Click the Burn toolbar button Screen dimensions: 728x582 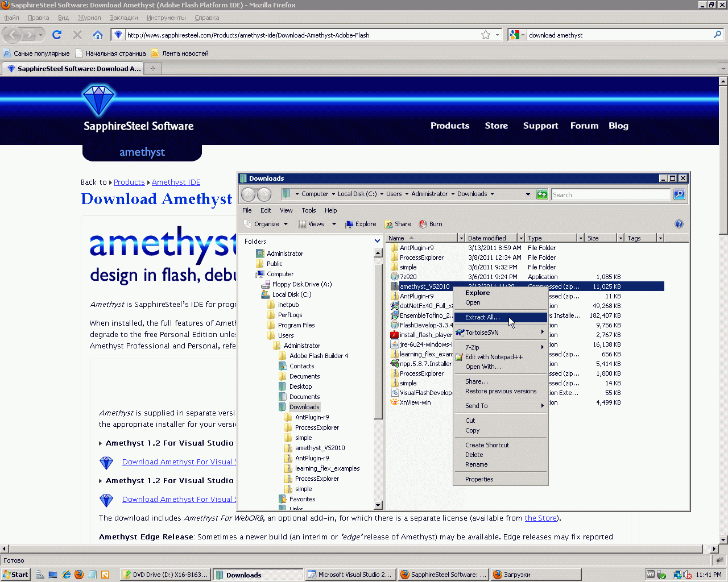pyautogui.click(x=431, y=224)
